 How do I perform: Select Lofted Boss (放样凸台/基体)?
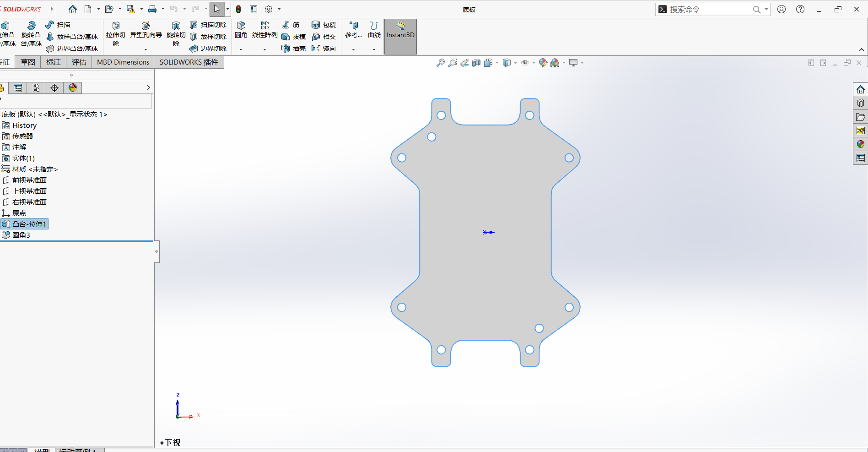(72, 37)
